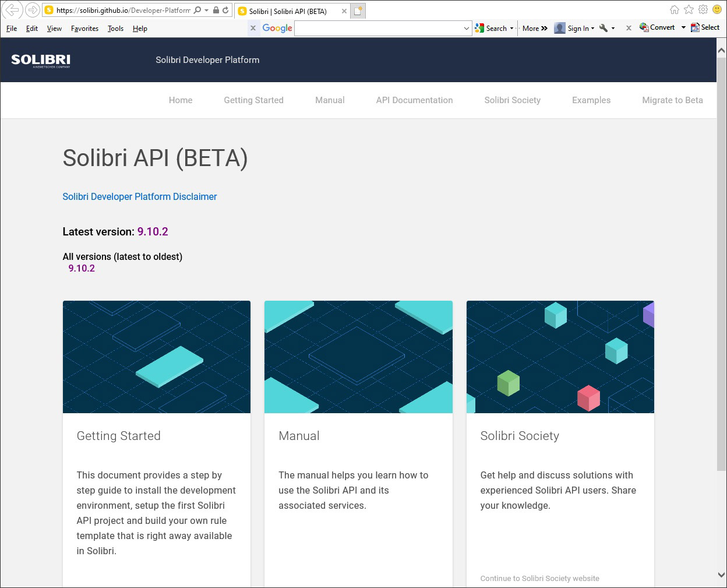The width and height of the screenshot is (727, 588).
Task: Click the Getting Started card image
Action: [x=157, y=357]
